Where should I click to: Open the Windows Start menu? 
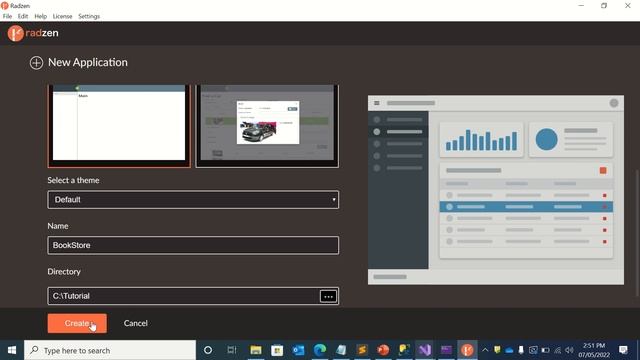point(12,350)
